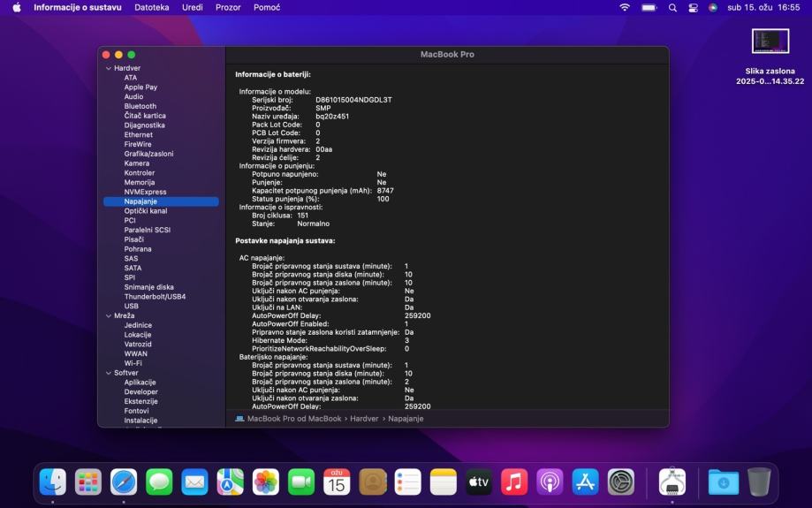
Task: Click date and time in menu bar
Action: [763, 7]
